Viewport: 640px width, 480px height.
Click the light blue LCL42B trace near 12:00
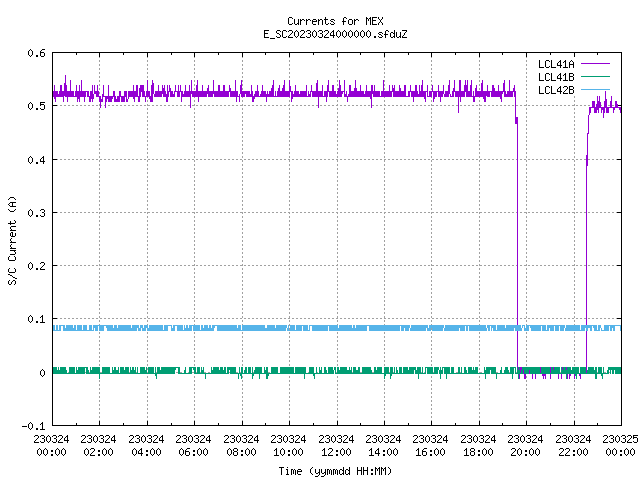pos(337,328)
